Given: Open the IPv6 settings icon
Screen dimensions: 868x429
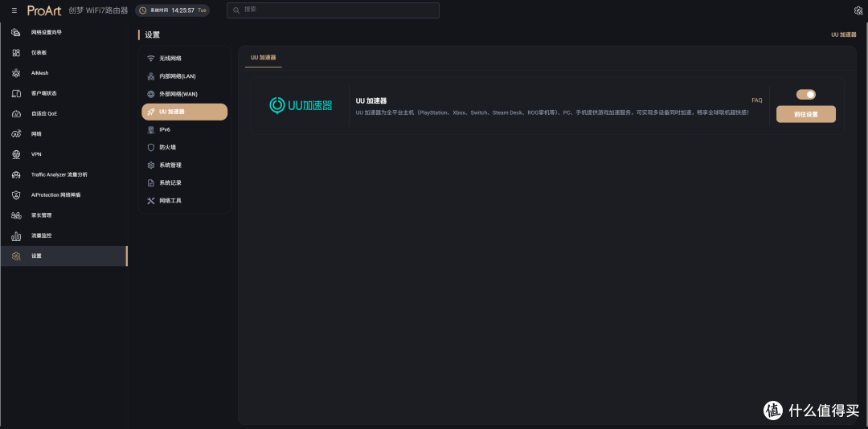Looking at the screenshot, I should coord(150,129).
